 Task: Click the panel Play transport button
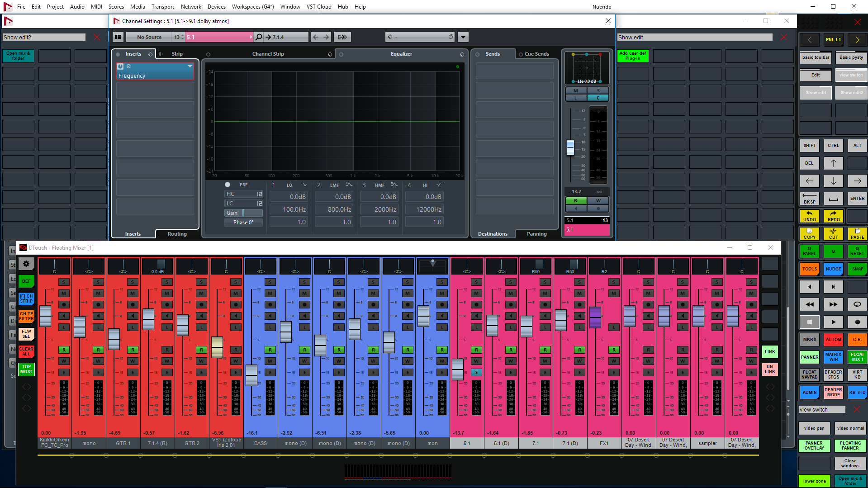click(x=834, y=322)
